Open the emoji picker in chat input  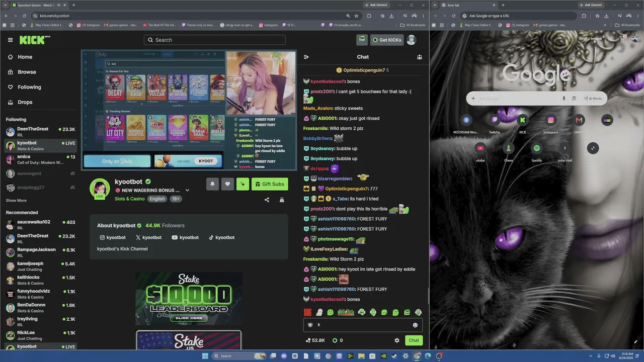(x=415, y=325)
